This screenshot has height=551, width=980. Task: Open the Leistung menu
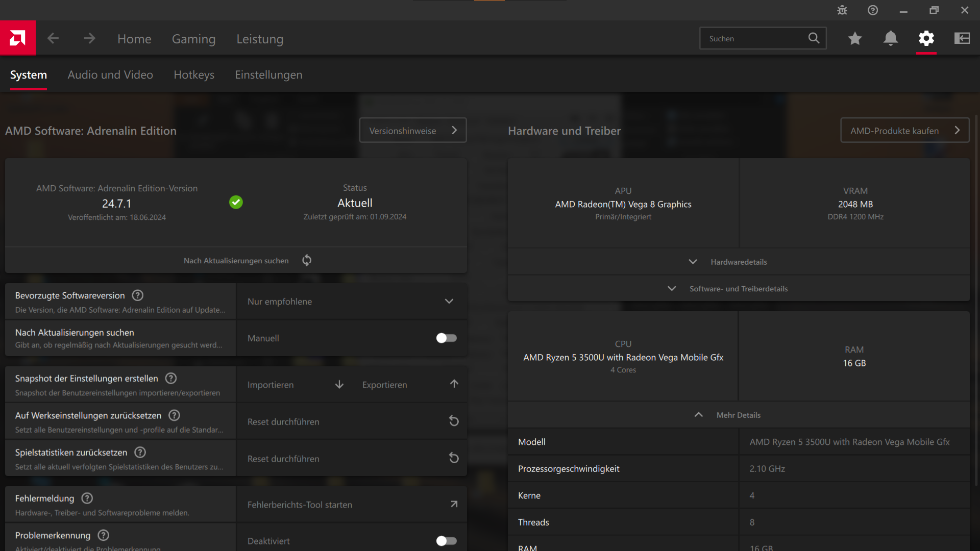260,39
